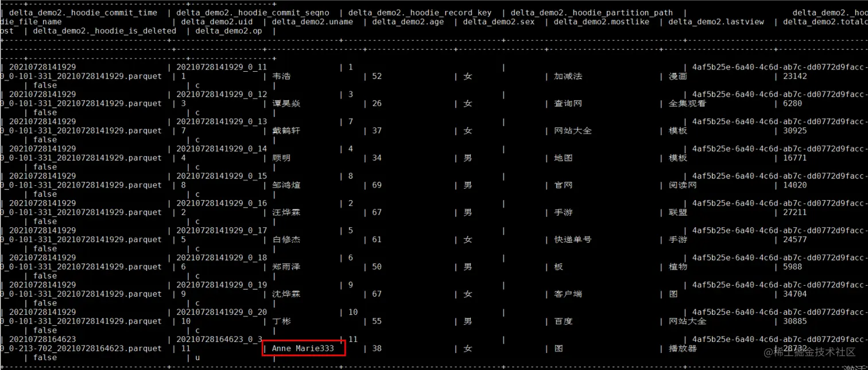Click total cost value 5988
This screenshot has width=868, height=370.
[x=793, y=267]
